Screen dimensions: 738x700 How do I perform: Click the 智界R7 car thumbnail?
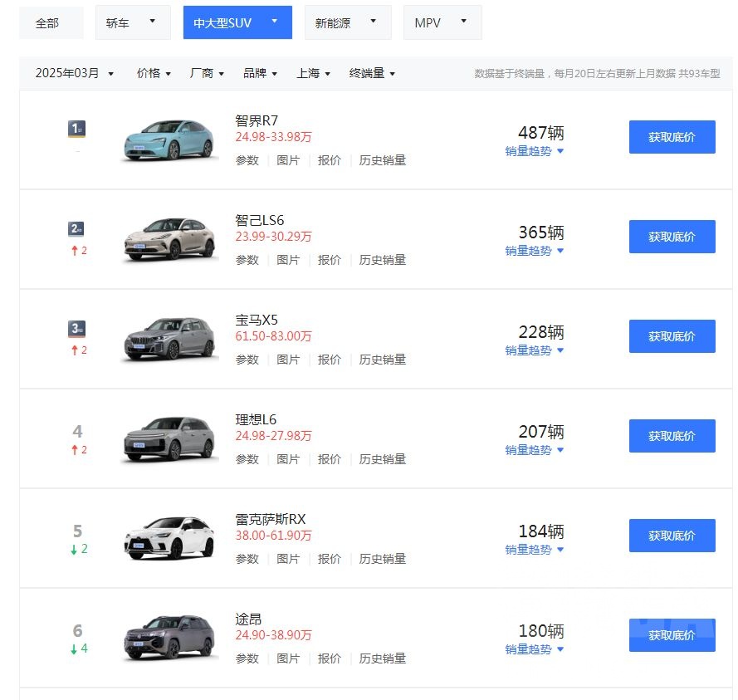169,139
